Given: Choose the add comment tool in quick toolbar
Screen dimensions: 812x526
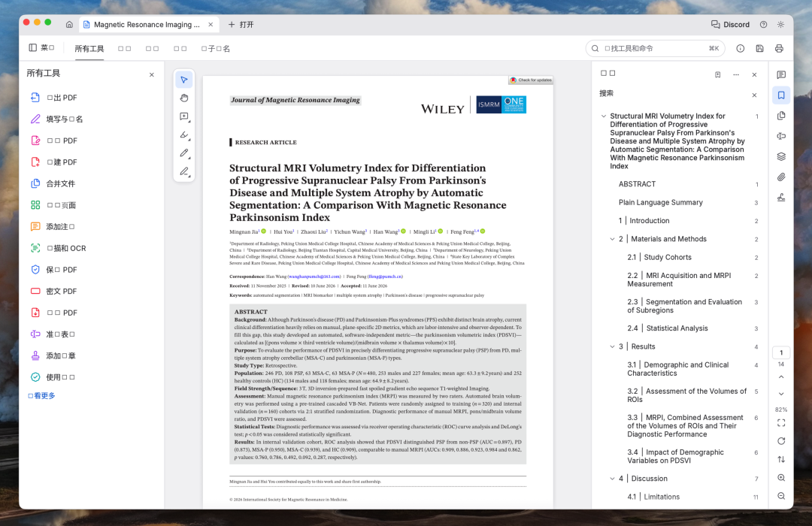Looking at the screenshot, I should coord(184,116).
